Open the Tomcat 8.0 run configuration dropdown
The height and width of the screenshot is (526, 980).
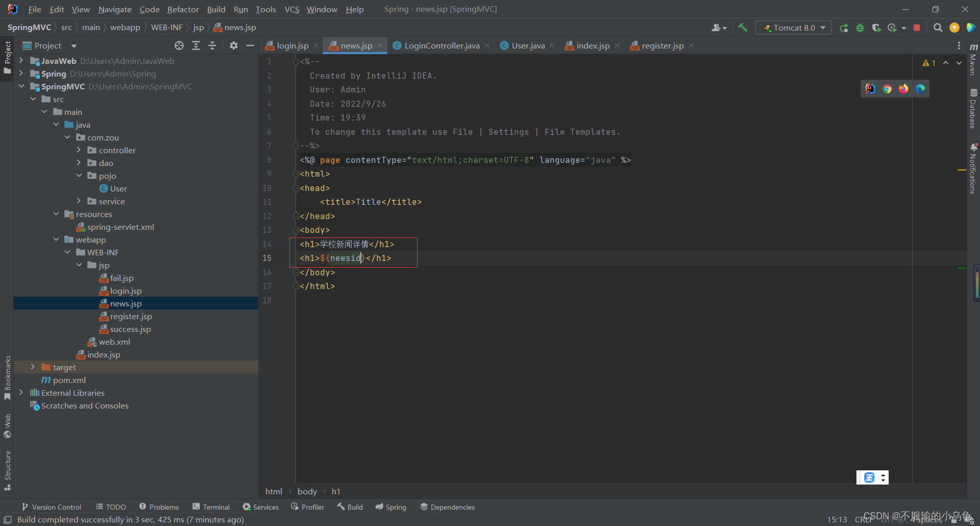point(794,28)
